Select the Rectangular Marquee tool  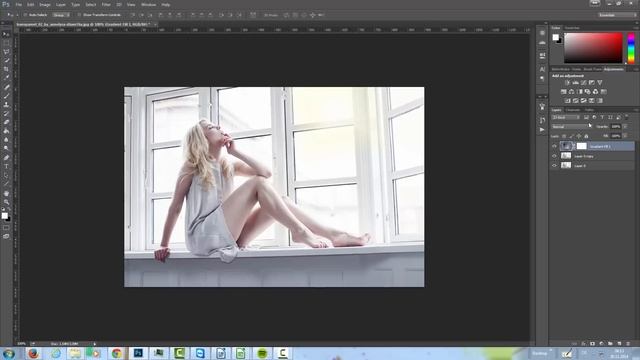click(x=6, y=43)
